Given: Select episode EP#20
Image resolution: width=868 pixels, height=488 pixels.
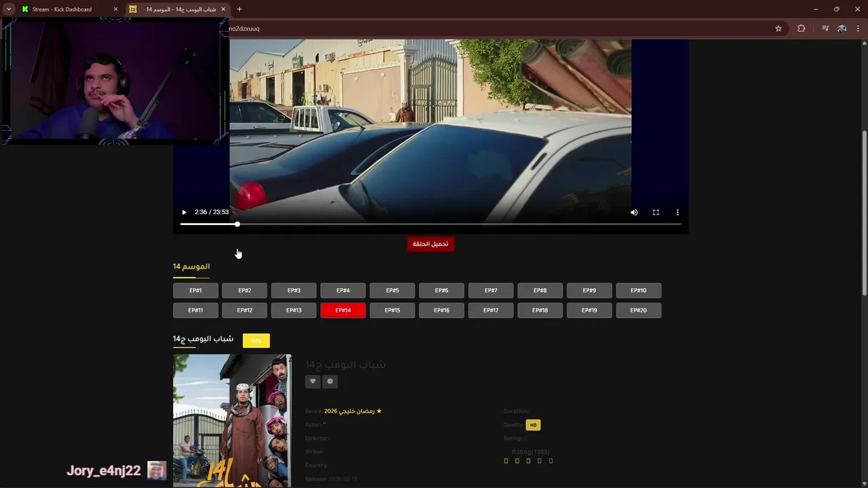Looking at the screenshot, I should click(x=639, y=310).
